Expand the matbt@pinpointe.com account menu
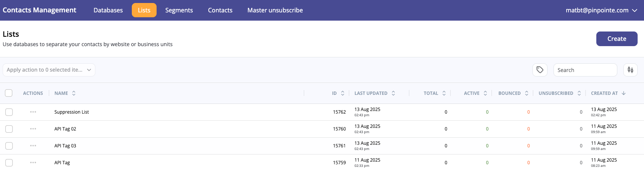Image resolution: width=644 pixels, height=171 pixels. pyautogui.click(x=602, y=10)
